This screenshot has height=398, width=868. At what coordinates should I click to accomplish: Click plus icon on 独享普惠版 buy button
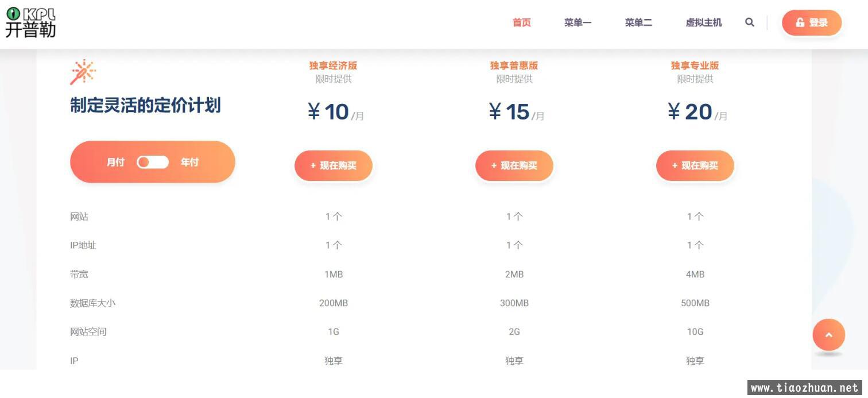click(494, 166)
